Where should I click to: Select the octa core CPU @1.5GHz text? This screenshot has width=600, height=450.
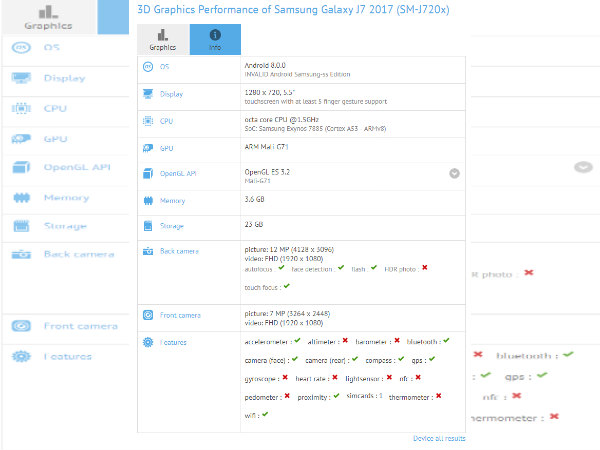[x=282, y=120]
